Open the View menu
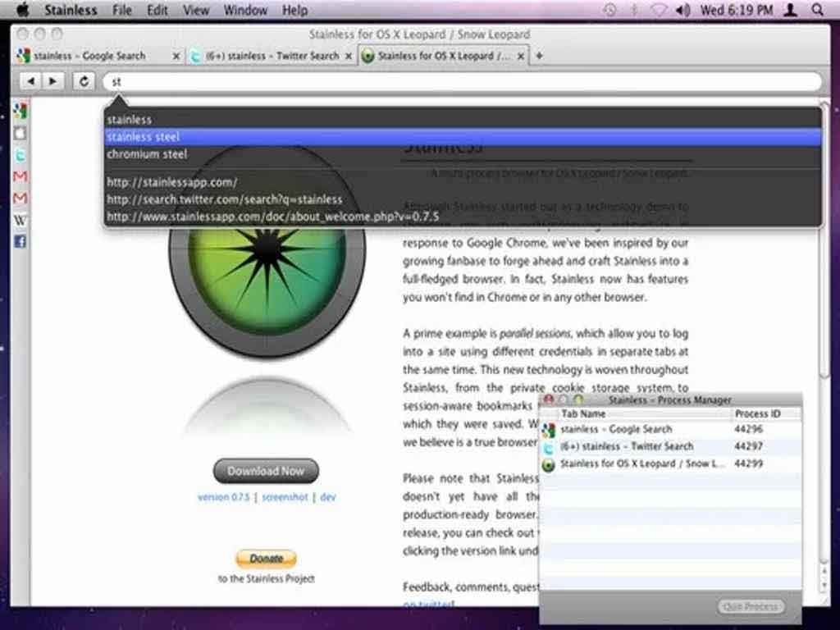This screenshot has width=840, height=630. [x=195, y=10]
